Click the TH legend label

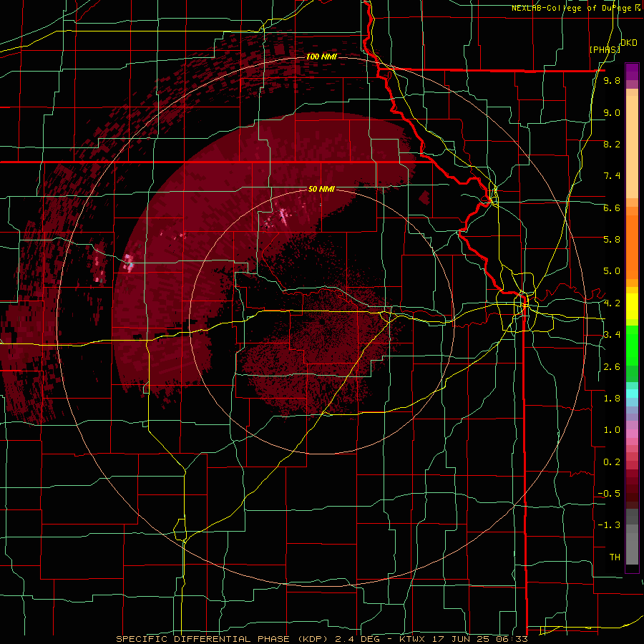(x=615, y=557)
